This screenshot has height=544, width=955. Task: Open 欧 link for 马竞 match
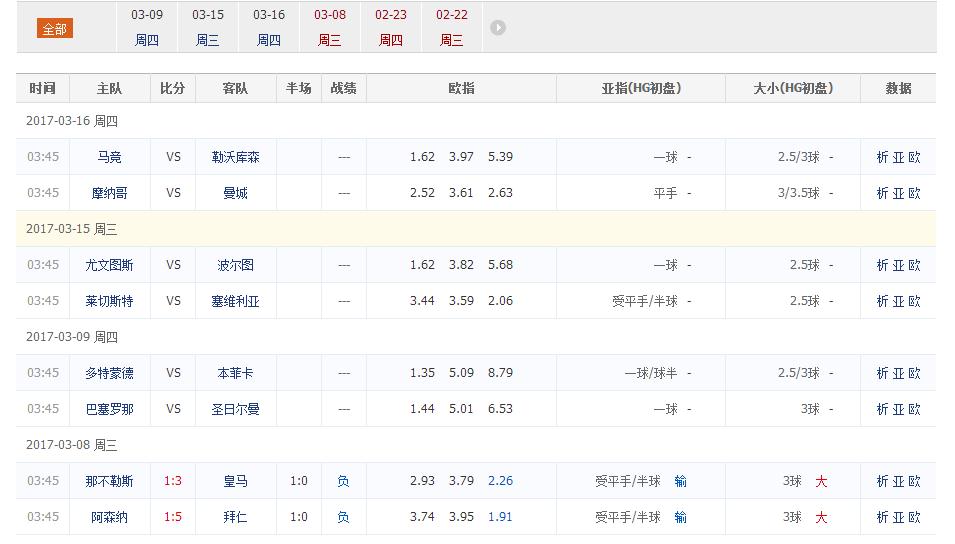914,157
